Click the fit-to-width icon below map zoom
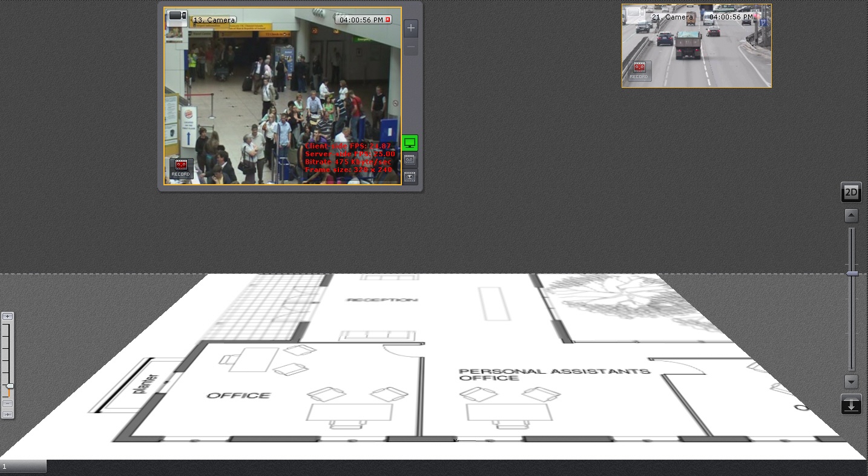Screen dimensions: 868x476 point(7,414)
